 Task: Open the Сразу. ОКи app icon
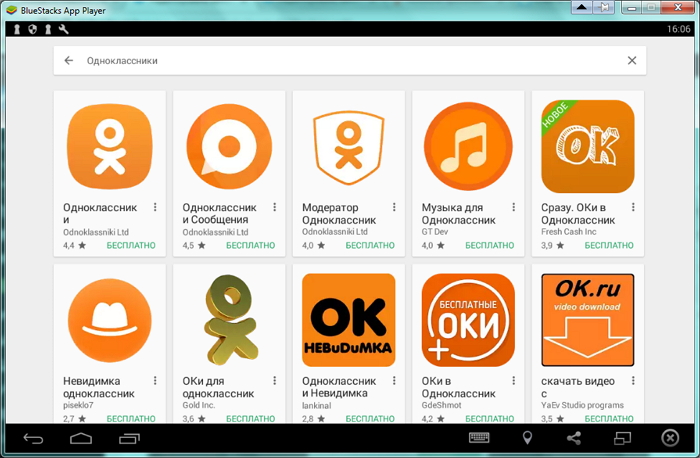click(x=588, y=146)
